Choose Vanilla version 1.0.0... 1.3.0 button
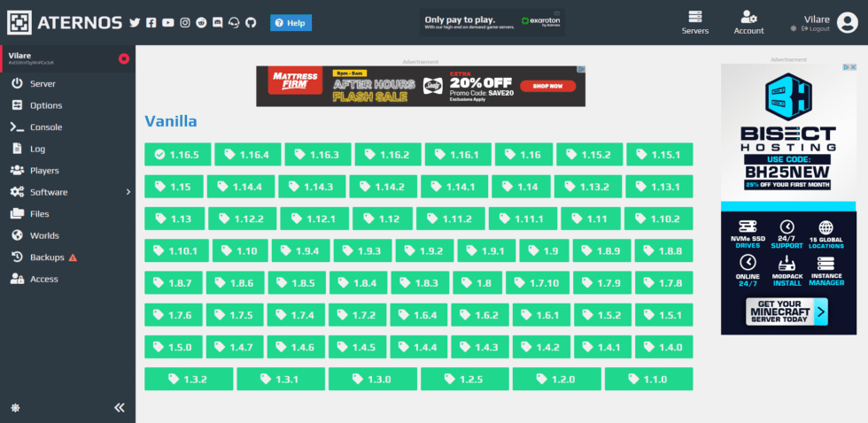This screenshot has width=868, height=423. coord(373,379)
